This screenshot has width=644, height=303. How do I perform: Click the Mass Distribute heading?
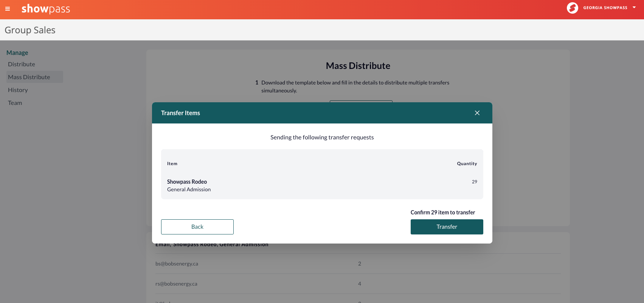point(358,66)
